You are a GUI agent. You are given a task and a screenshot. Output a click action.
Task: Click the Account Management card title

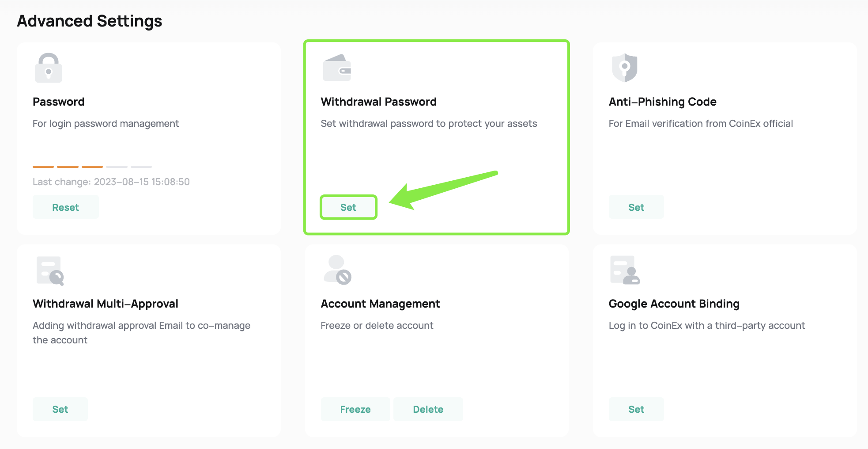[x=380, y=304]
